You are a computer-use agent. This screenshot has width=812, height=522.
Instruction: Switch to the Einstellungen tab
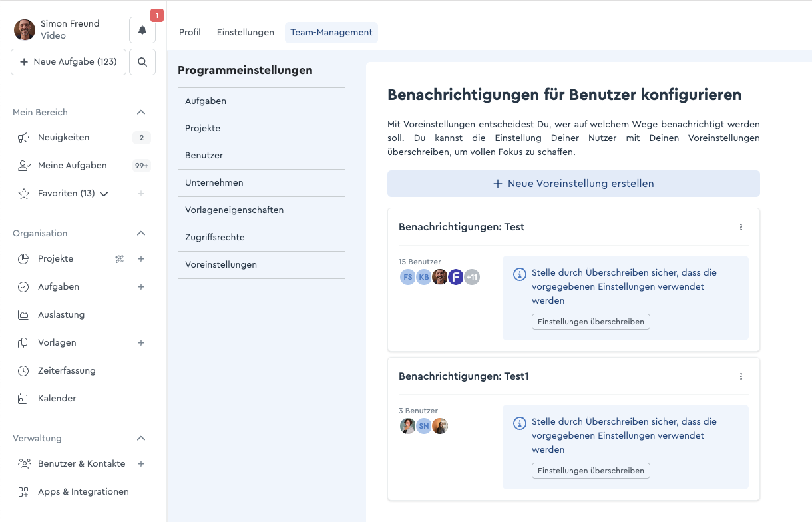[246, 33]
